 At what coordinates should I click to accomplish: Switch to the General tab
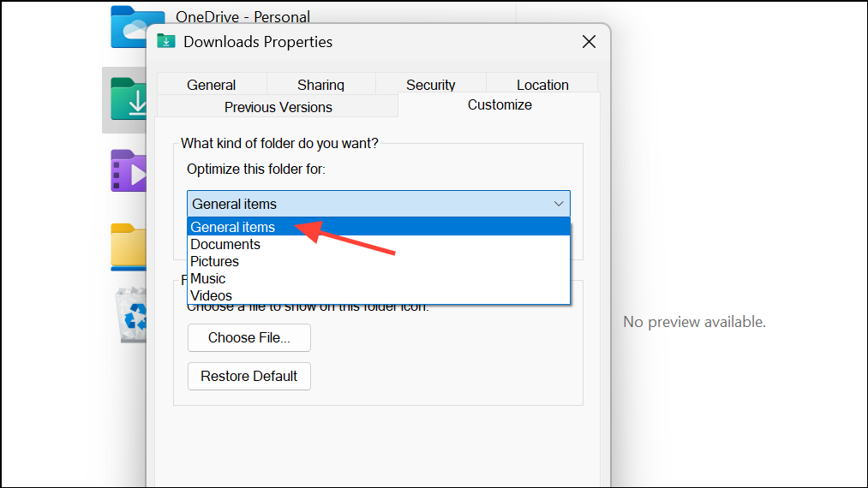point(212,85)
